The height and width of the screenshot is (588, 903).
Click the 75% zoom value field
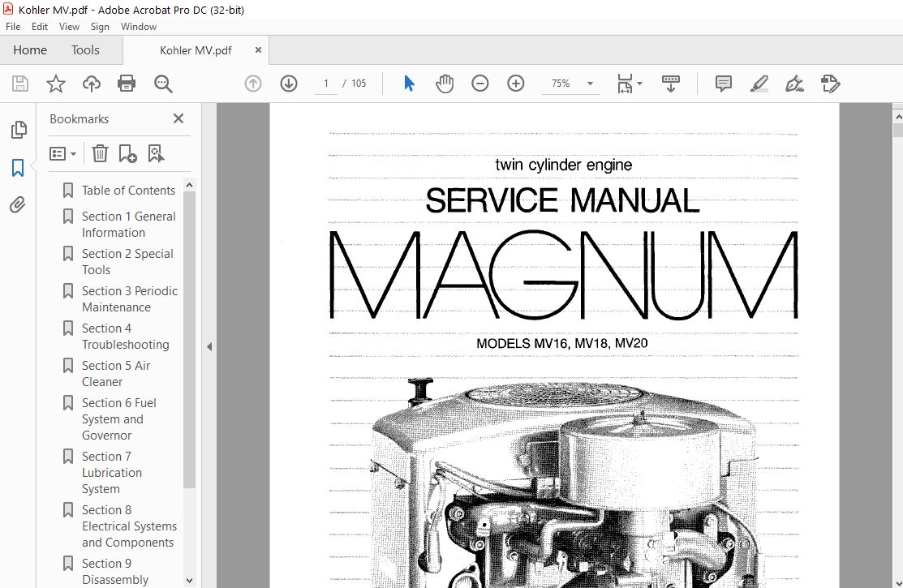[x=561, y=84]
